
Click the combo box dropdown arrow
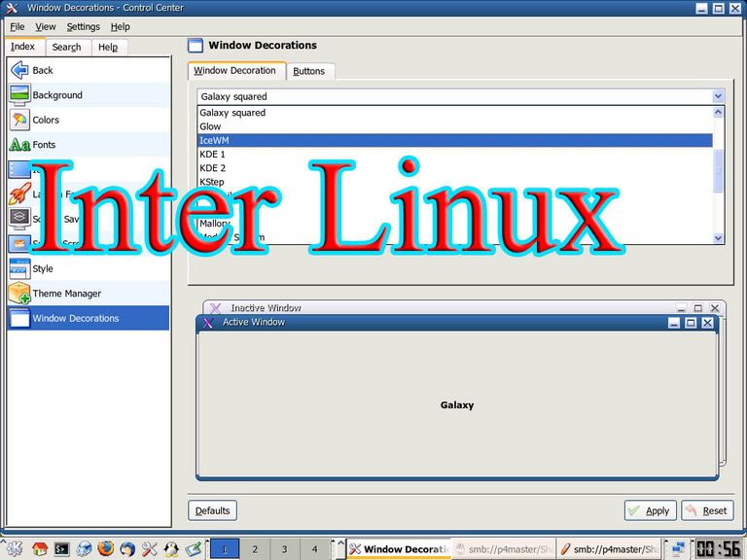pos(718,96)
